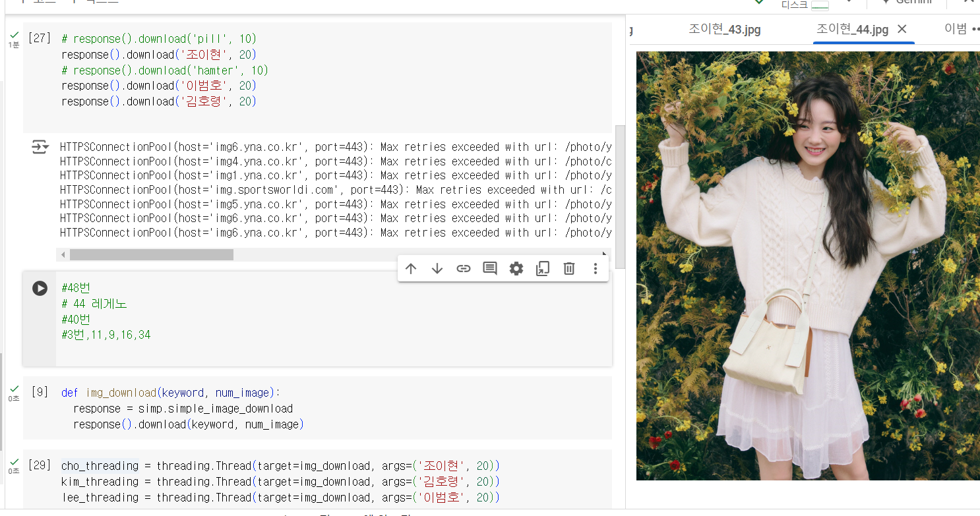Click line "response().download('조이현', 20)"

click(x=158, y=54)
